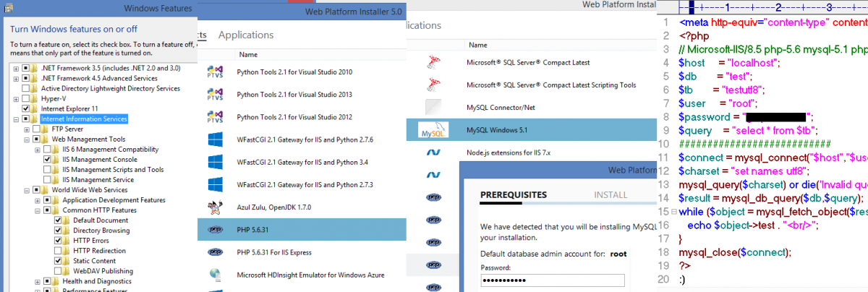Switch to the Applications tab in Web Platform Installer
The image size is (868, 292).
(246, 35)
